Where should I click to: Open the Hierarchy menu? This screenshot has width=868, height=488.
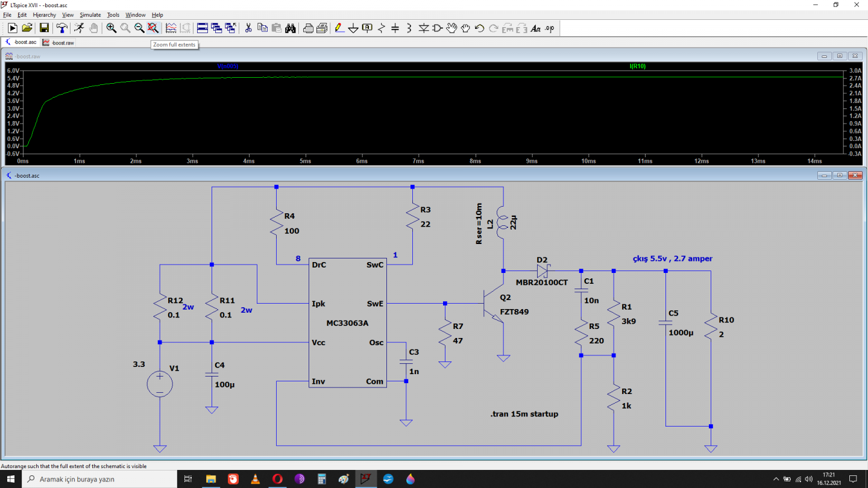[x=45, y=14]
